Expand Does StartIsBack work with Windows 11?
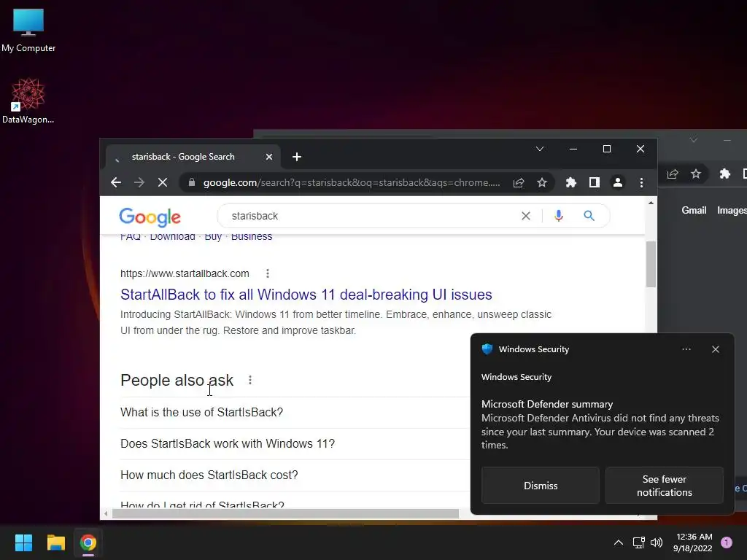 tap(228, 443)
